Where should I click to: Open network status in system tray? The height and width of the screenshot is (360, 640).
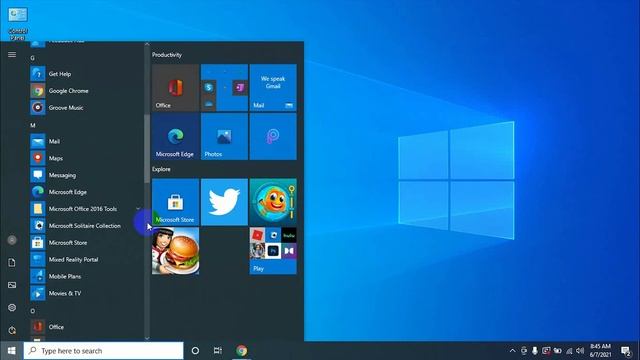point(569,351)
